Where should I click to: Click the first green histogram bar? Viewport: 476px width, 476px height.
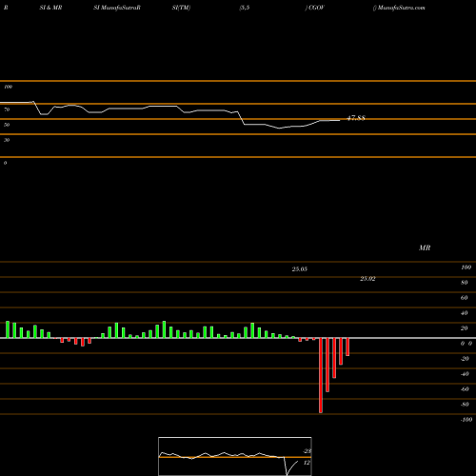(8, 329)
